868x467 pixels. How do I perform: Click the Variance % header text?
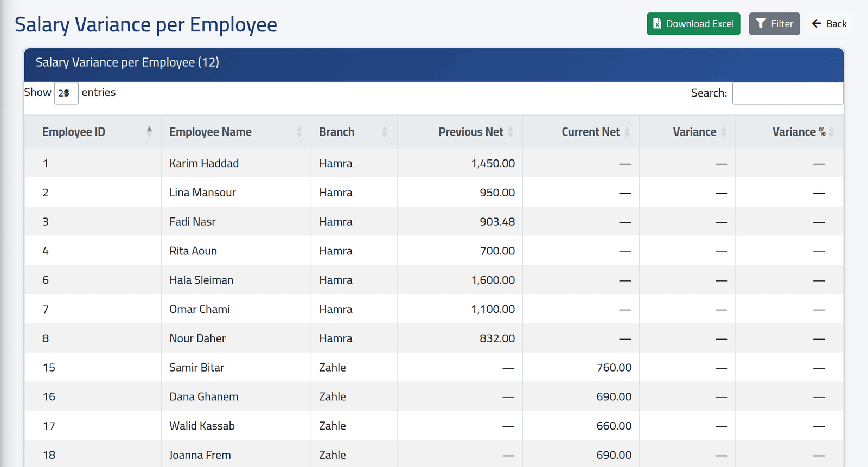click(x=799, y=132)
